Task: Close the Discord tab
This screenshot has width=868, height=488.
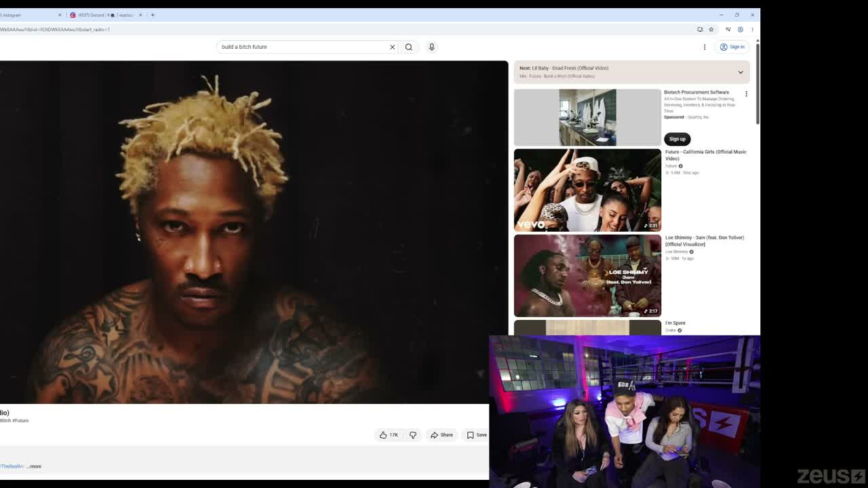Action: pos(140,15)
